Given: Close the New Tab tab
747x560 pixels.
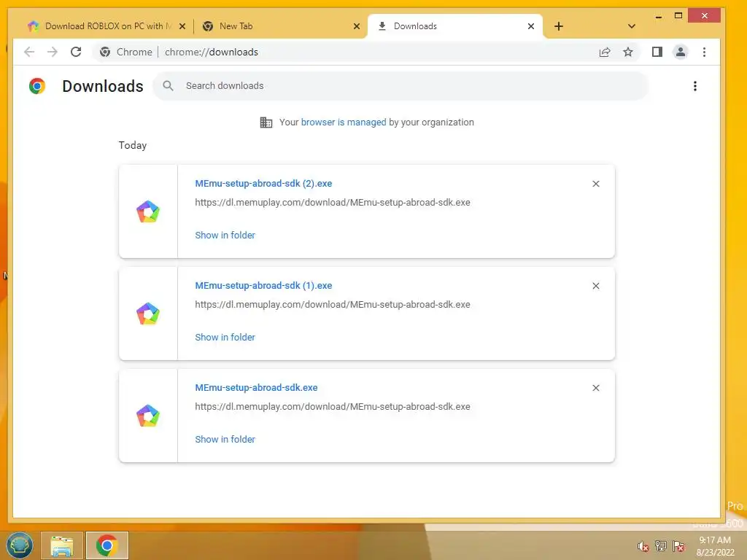Looking at the screenshot, I should click(356, 26).
